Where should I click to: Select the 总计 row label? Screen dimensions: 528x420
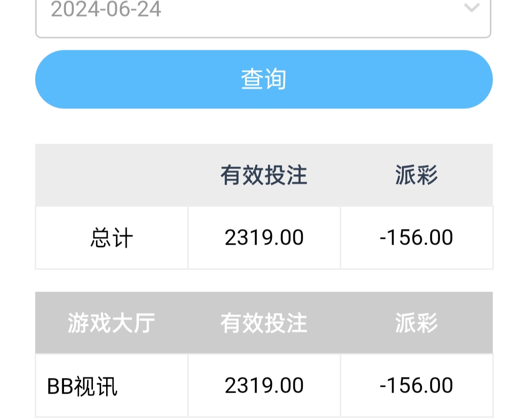pyautogui.click(x=111, y=238)
